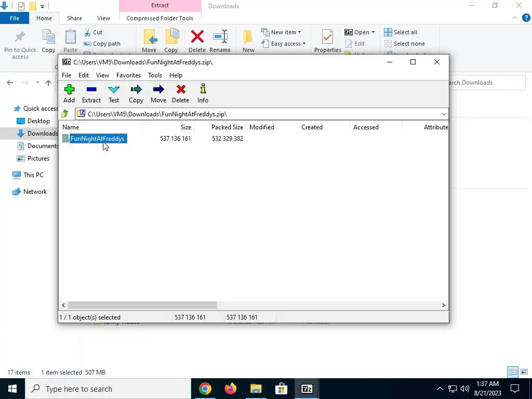The image size is (532, 399).
Task: Select Network in navigation pane
Action: point(30,192)
